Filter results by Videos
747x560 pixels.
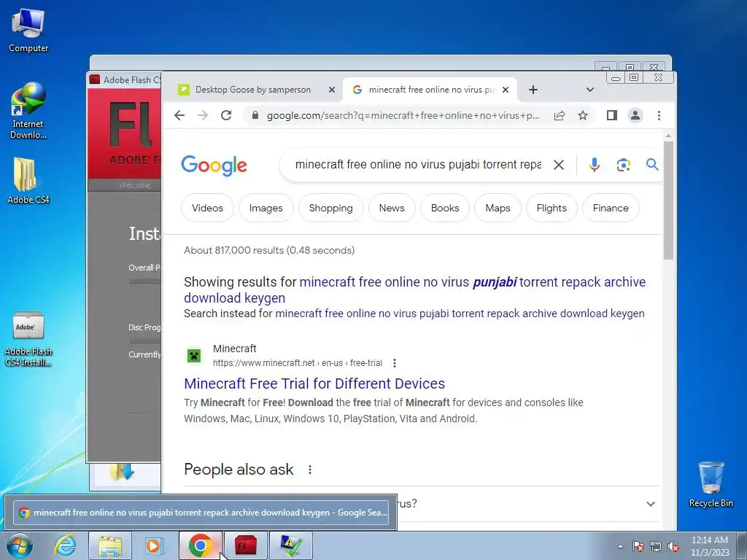(x=207, y=208)
